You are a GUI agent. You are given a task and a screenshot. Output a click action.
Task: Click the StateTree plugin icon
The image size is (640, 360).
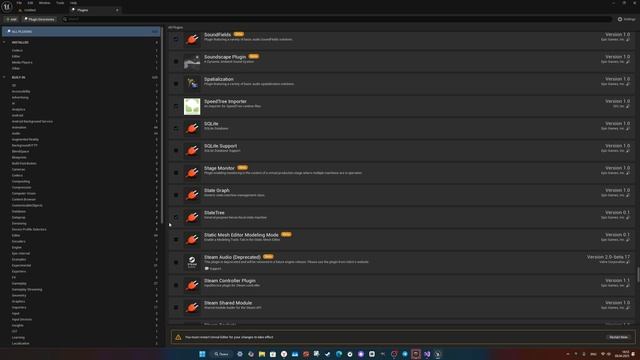[x=192, y=217]
